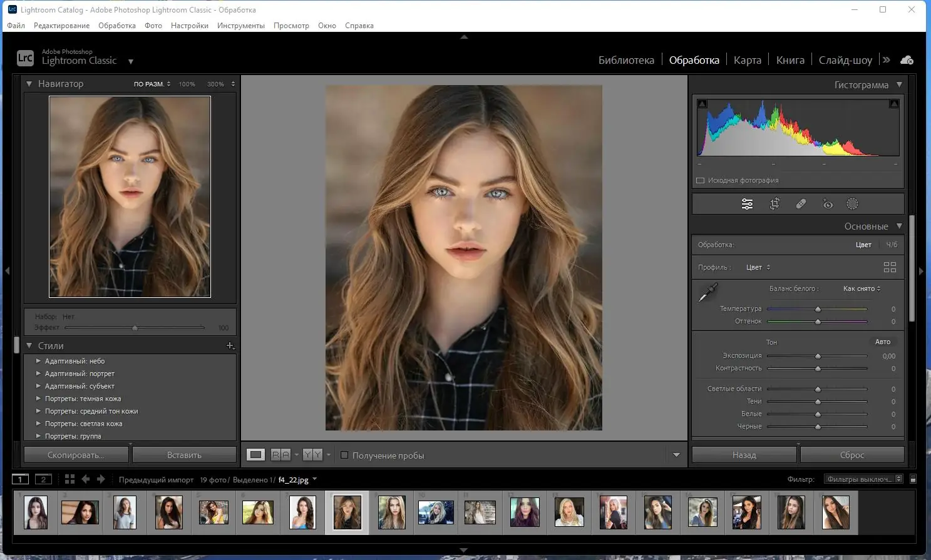931x560 pixels.
Task: Toggle Исходная фотография under the histogram
Action: [x=701, y=180]
